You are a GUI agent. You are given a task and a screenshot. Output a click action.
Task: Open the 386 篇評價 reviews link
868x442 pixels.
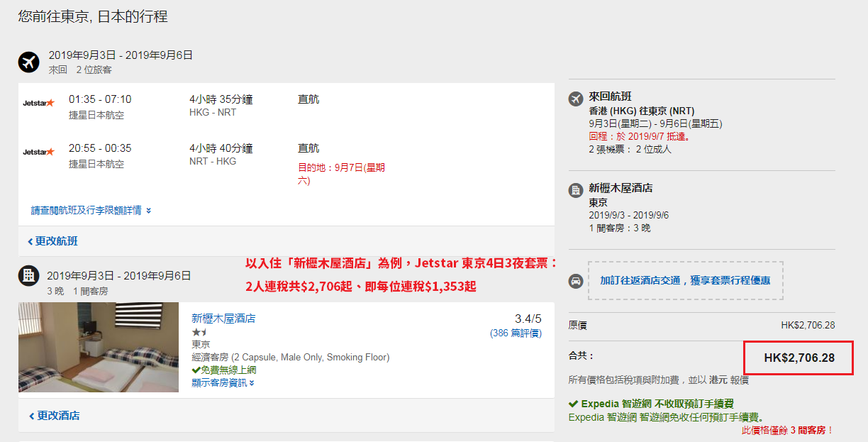[x=516, y=333]
